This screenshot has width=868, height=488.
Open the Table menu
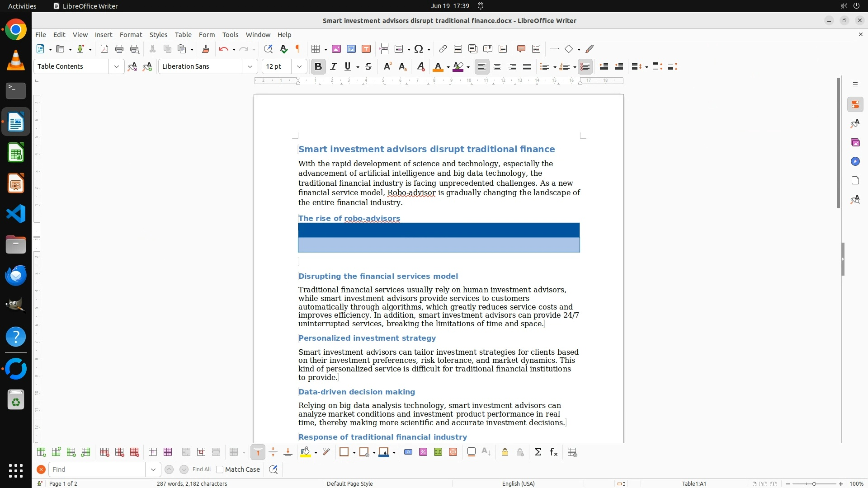coord(183,34)
